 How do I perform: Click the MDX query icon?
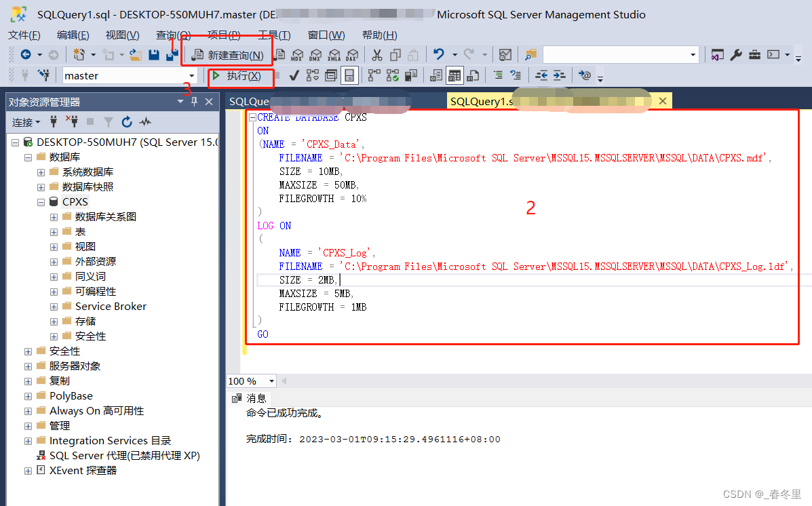297,55
